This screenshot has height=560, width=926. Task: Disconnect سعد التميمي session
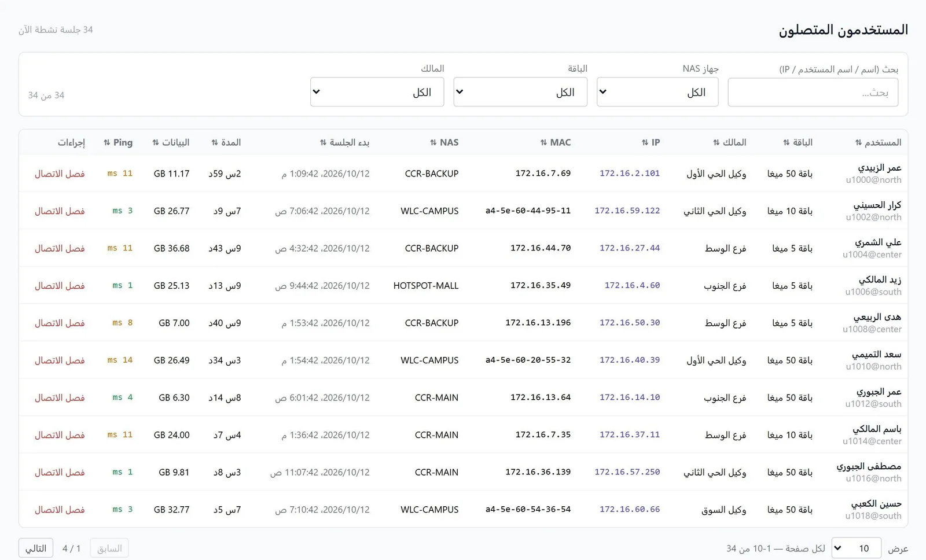[60, 360]
